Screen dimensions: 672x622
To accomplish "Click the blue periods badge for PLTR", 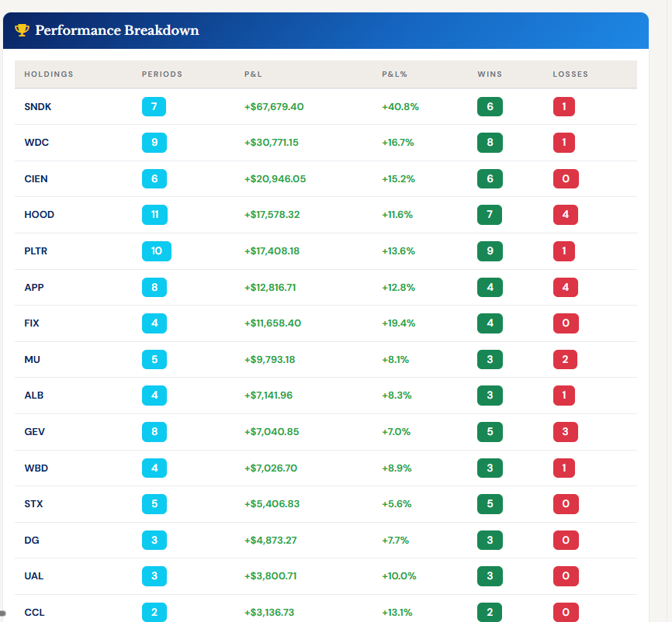I will point(156,251).
